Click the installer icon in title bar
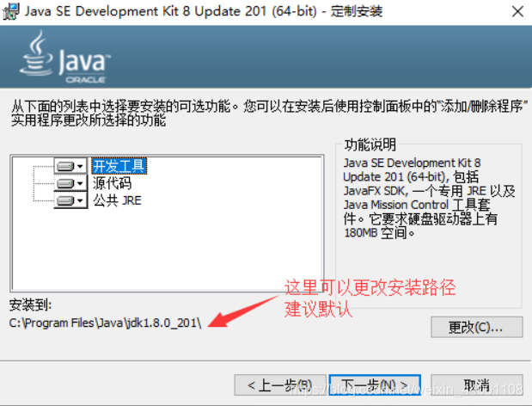 coord(11,11)
